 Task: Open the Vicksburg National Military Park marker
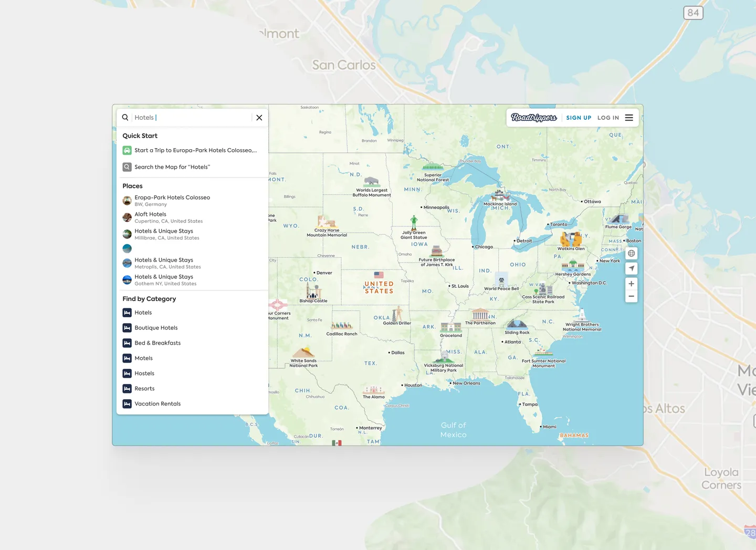(x=444, y=362)
